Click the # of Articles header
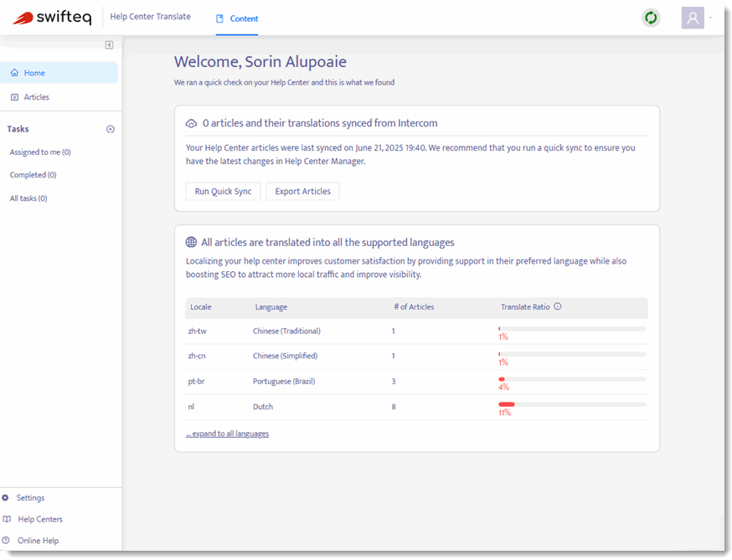The width and height of the screenshot is (732, 560). coord(414,307)
